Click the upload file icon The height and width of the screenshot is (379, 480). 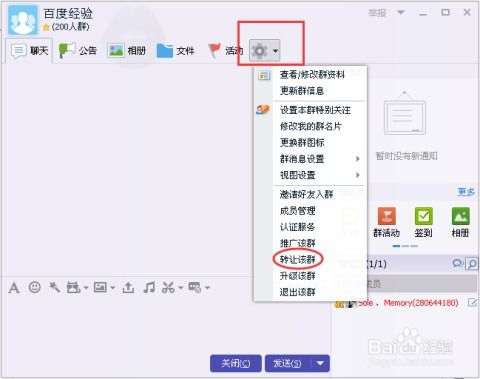128,287
